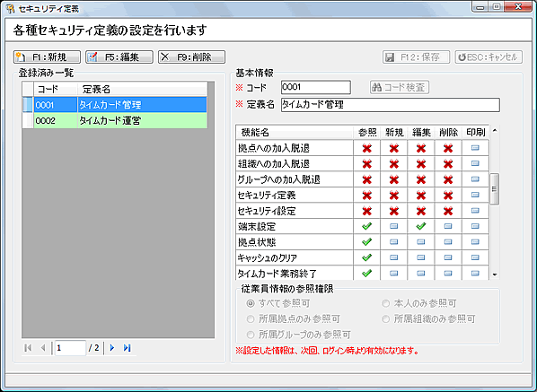Click the 印刷 icon for セキュリティ定義 row

coord(475,195)
